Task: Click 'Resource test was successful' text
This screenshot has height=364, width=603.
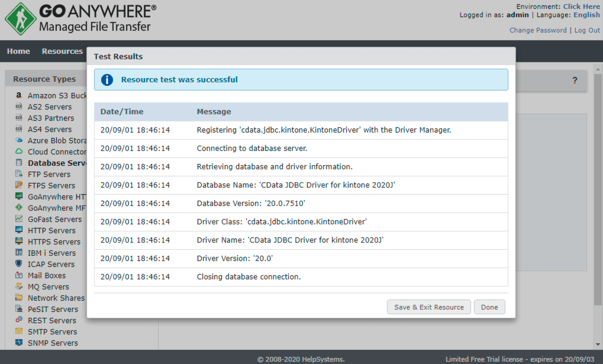Action: pos(179,80)
